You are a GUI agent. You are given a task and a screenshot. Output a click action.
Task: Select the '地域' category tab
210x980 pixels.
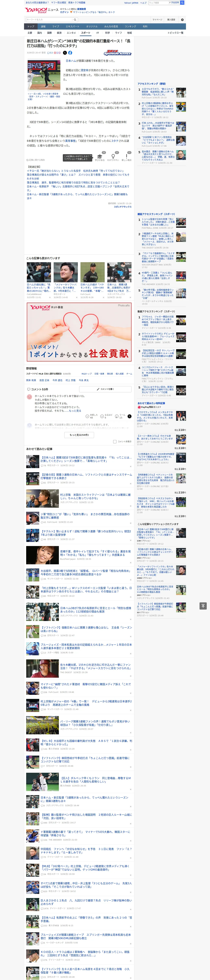pos(130,33)
